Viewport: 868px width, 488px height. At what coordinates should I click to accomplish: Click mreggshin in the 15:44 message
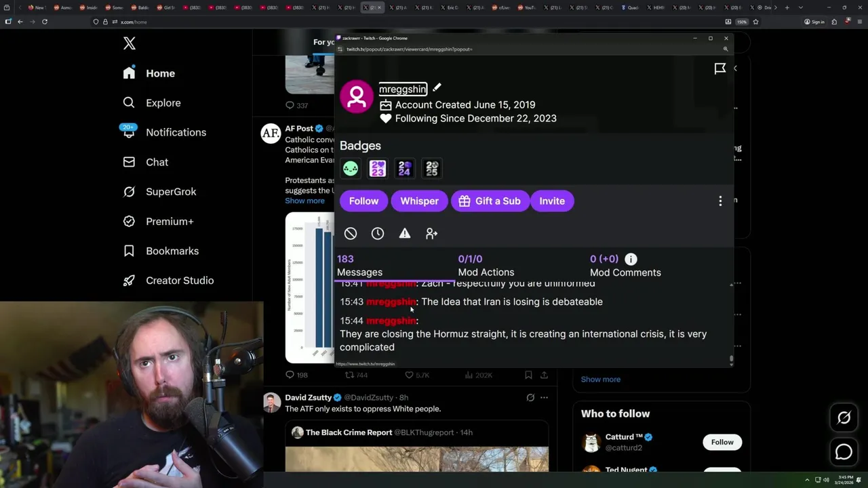pos(391,321)
